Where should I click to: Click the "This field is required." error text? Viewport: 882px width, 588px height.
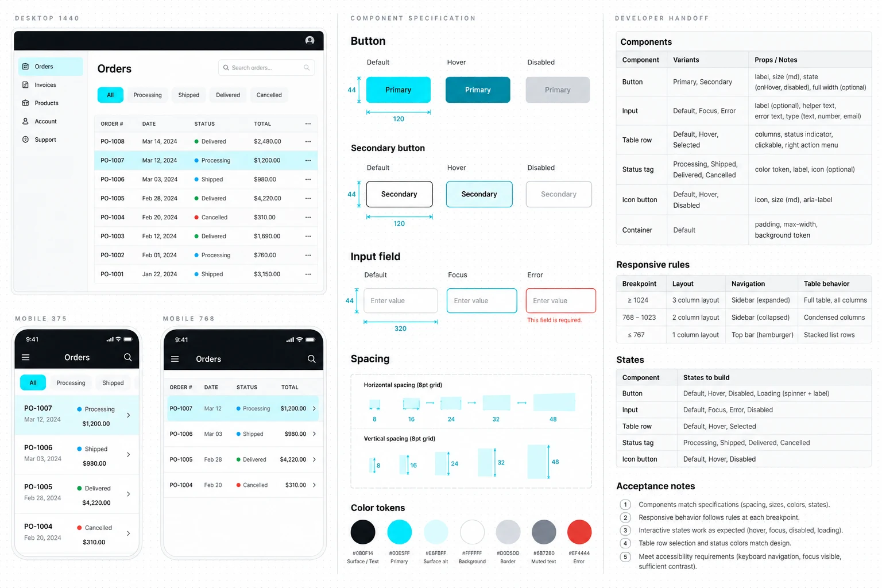pyautogui.click(x=555, y=320)
